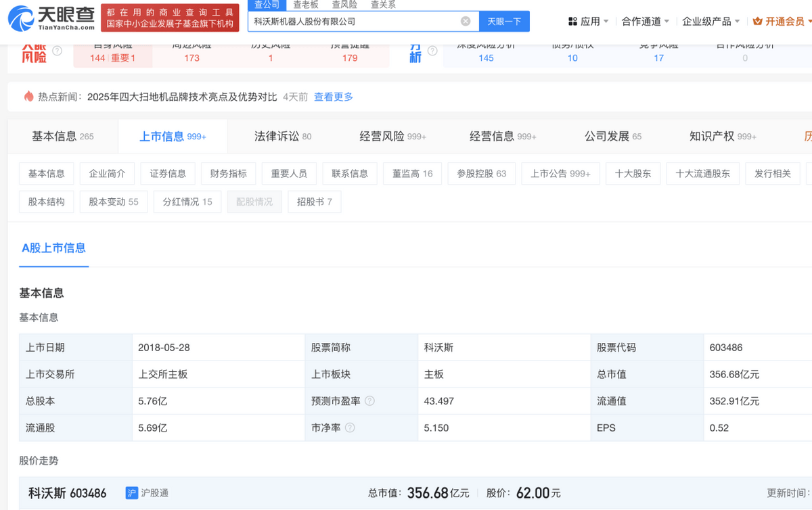The image size is (812, 510).
Task: Jump to the 分红情况 15 section
Action: click(187, 202)
